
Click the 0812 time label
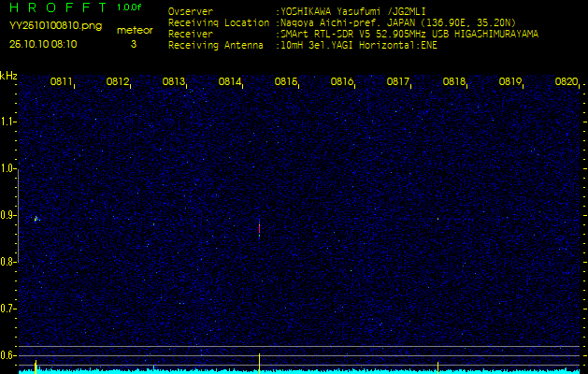pyautogui.click(x=118, y=82)
